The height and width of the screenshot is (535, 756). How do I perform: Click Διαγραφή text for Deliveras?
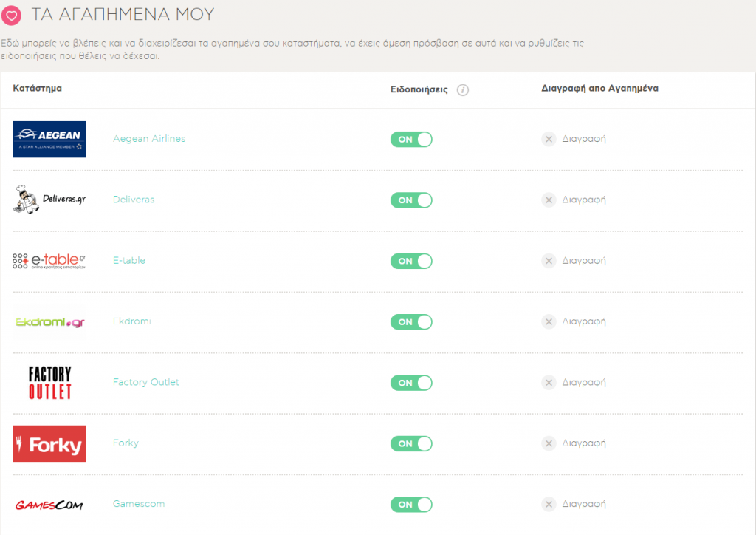click(584, 200)
